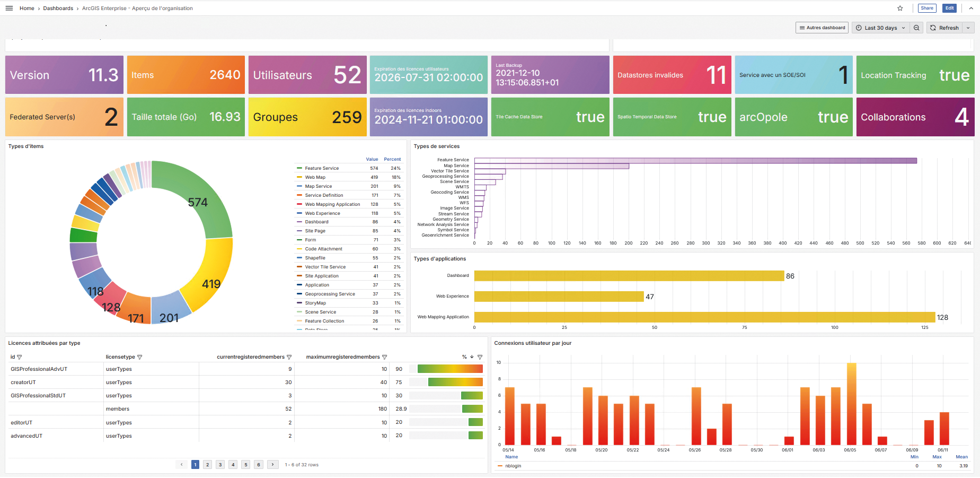
Task: Navigate to Home in the breadcrumb
Action: tap(27, 8)
